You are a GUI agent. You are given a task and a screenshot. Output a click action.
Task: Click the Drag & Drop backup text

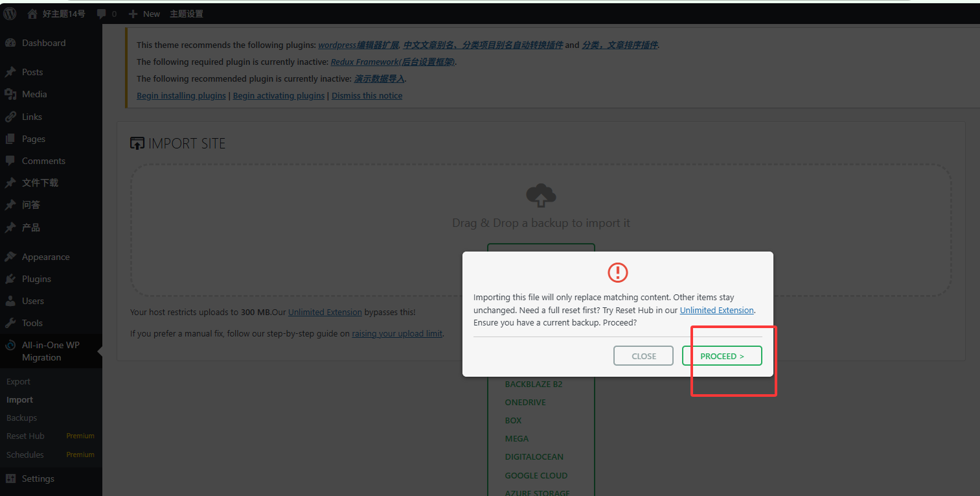(541, 223)
